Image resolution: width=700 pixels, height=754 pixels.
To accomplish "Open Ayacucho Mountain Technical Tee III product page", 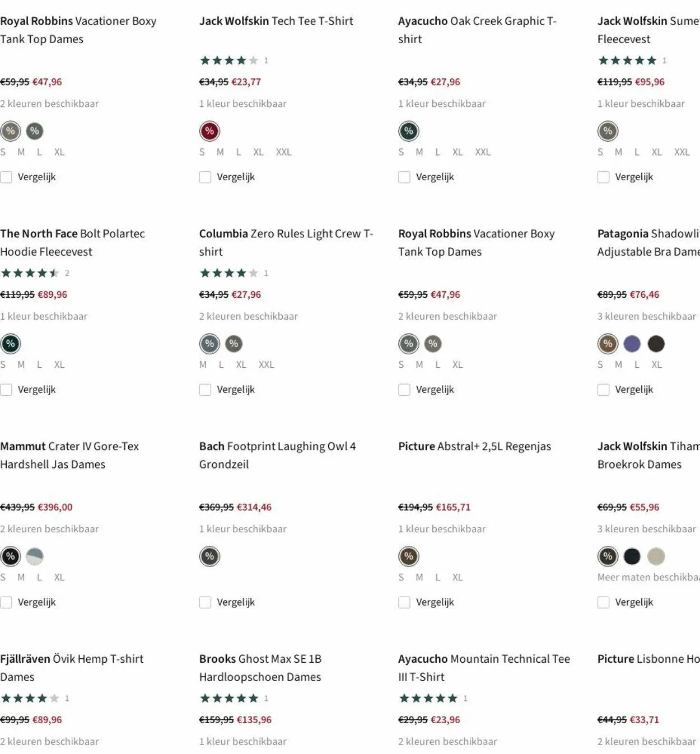I will (484, 668).
